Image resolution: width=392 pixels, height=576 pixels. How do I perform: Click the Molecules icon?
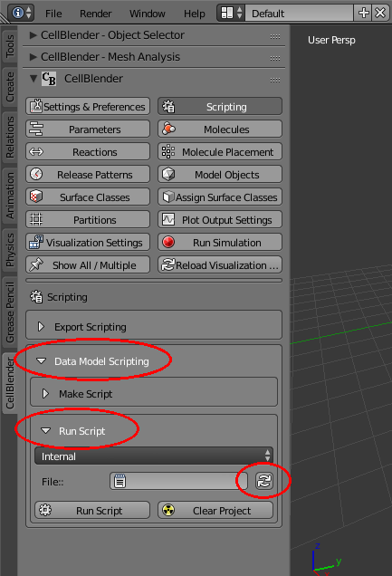[x=168, y=129]
